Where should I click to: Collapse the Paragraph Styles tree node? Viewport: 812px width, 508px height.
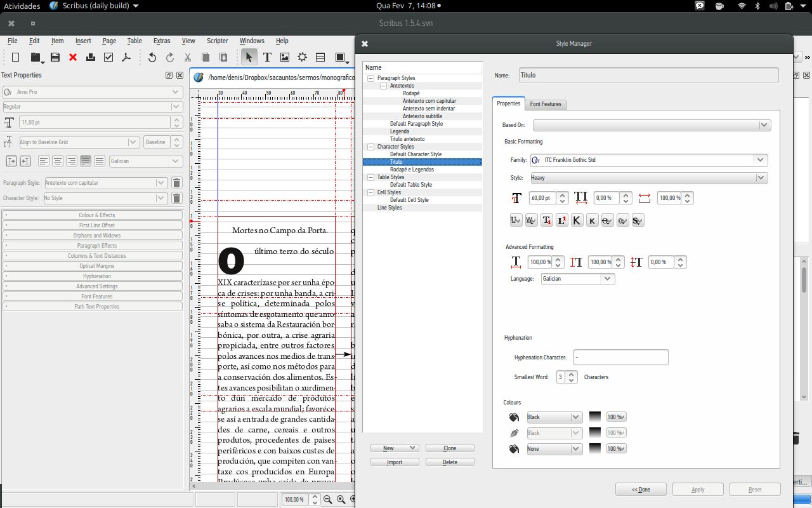click(x=370, y=78)
